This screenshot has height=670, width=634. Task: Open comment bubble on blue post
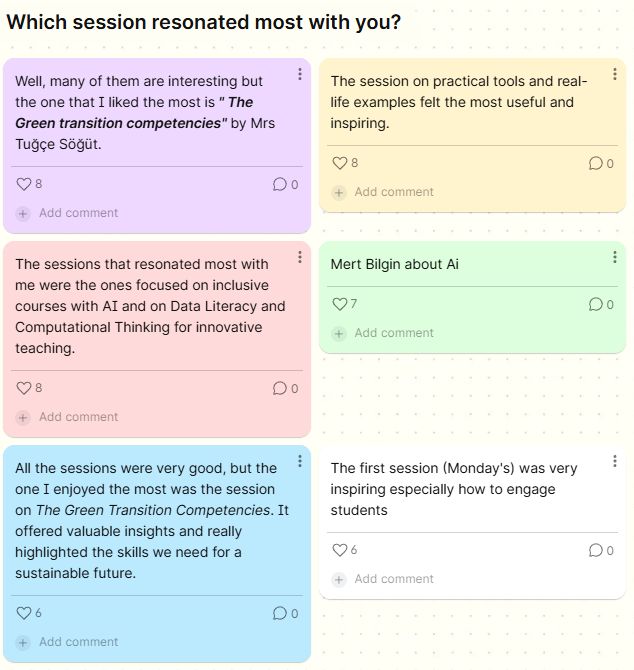click(280, 613)
